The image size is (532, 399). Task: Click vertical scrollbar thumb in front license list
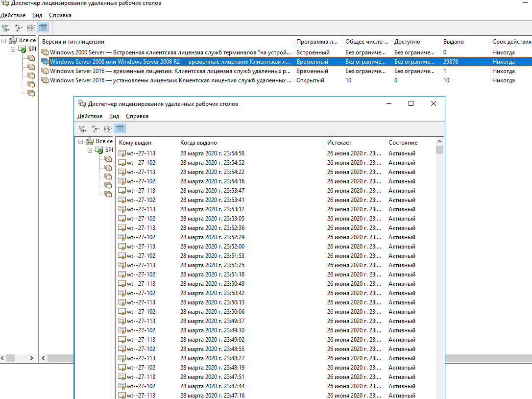click(x=439, y=150)
